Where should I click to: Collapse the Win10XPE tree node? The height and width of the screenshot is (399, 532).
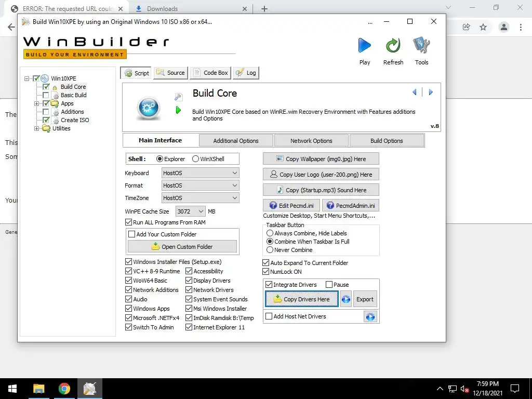point(27,79)
